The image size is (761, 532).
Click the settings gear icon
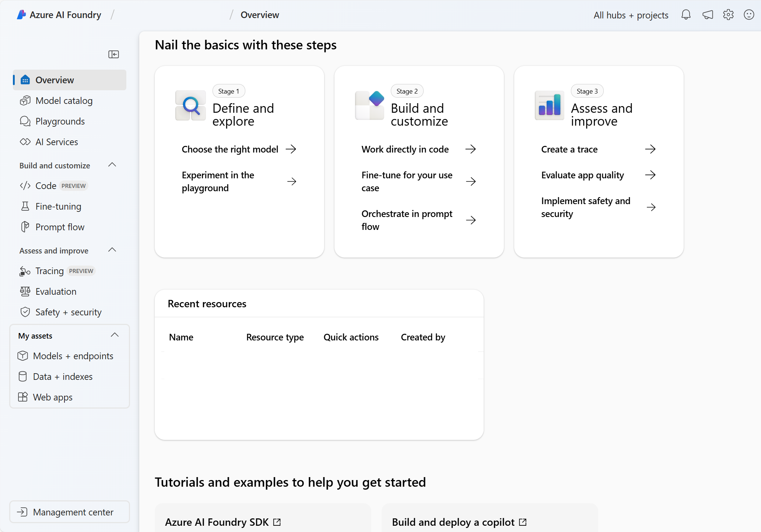click(x=727, y=14)
